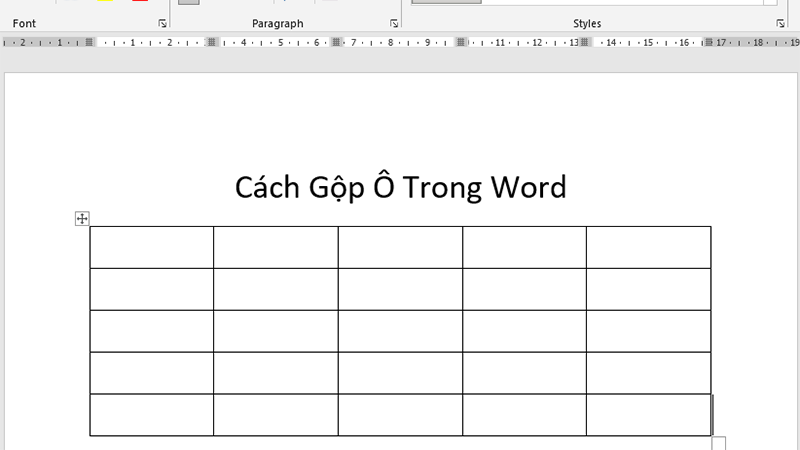Image resolution: width=800 pixels, height=450 pixels.
Task: Click the 'Styles' group label
Action: (587, 23)
